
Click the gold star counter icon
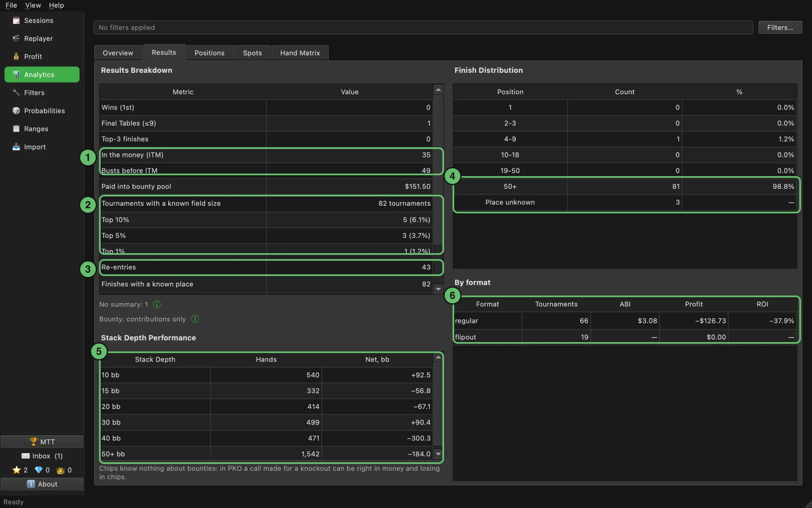(x=16, y=470)
